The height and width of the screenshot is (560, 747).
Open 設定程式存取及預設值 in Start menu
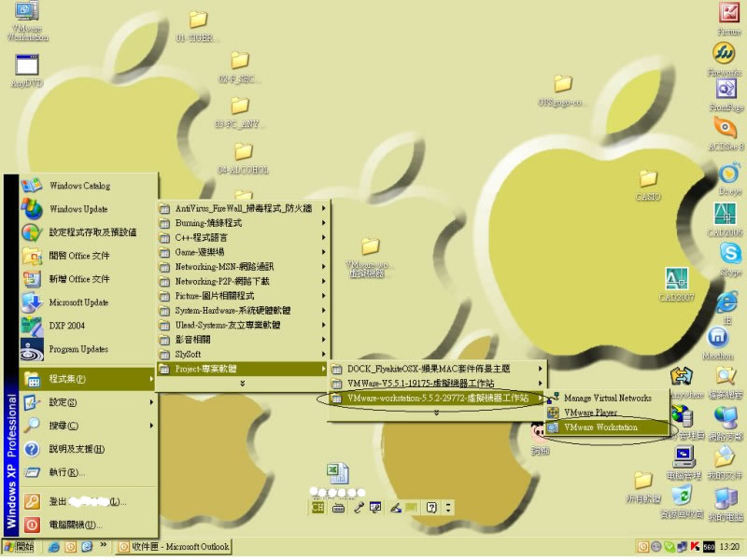pyautogui.click(x=88, y=231)
